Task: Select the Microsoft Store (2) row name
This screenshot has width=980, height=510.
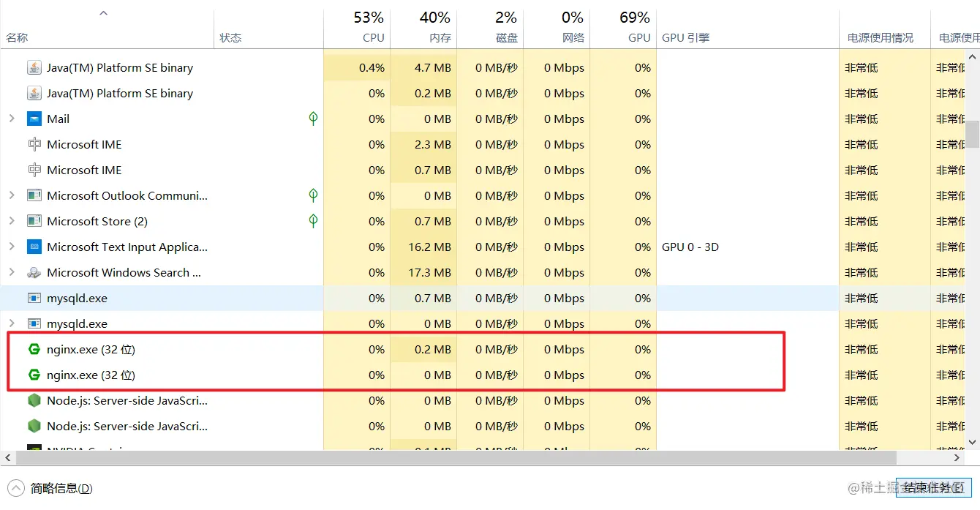Action: pos(97,222)
